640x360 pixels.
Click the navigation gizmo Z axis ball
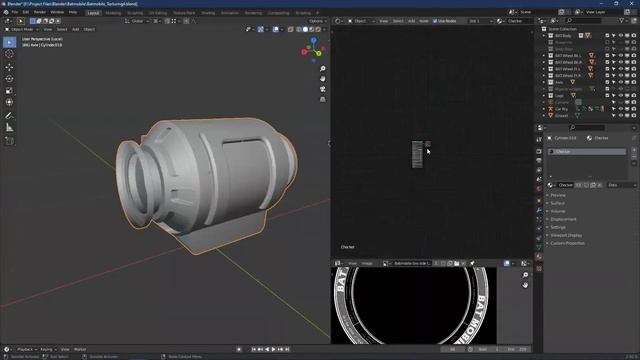[313, 40]
